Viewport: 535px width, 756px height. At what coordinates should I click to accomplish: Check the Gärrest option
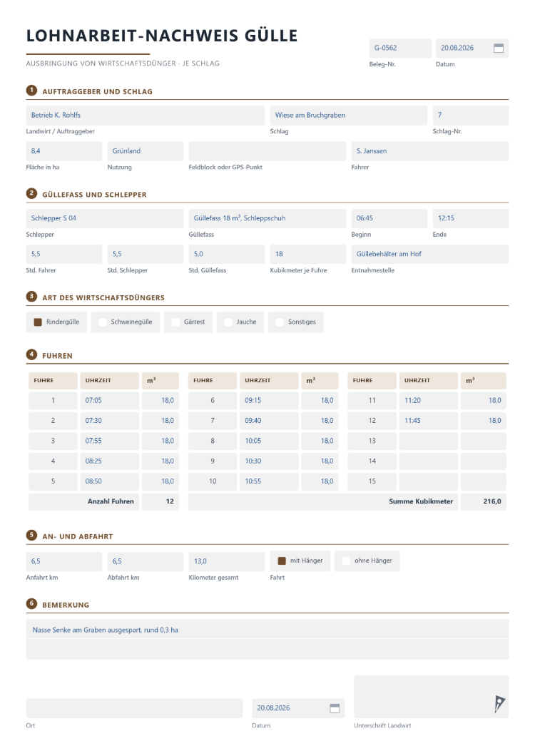click(175, 322)
